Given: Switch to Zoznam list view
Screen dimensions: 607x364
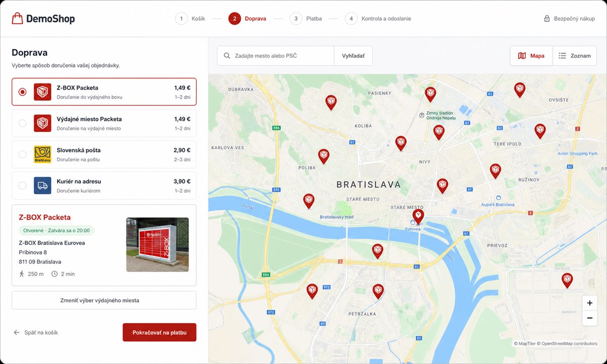Looking at the screenshot, I should [574, 56].
